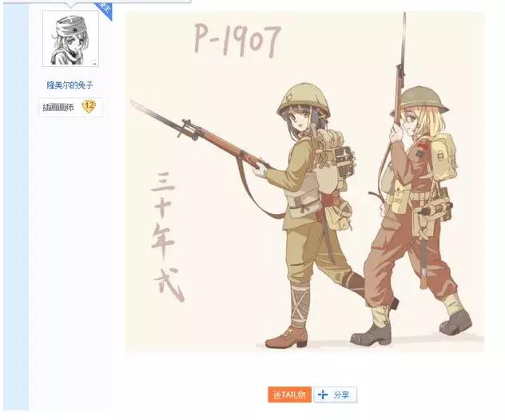Open the poster's sketch avatar thumbnail
Image resolution: width=505 pixels, height=420 pixels.
pos(70,39)
